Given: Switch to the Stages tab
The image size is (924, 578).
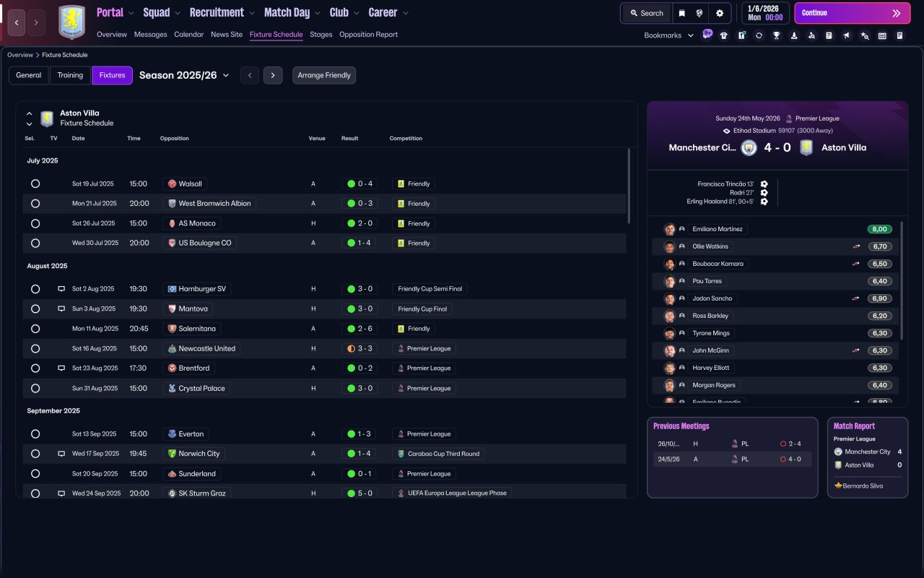Looking at the screenshot, I should coord(321,35).
